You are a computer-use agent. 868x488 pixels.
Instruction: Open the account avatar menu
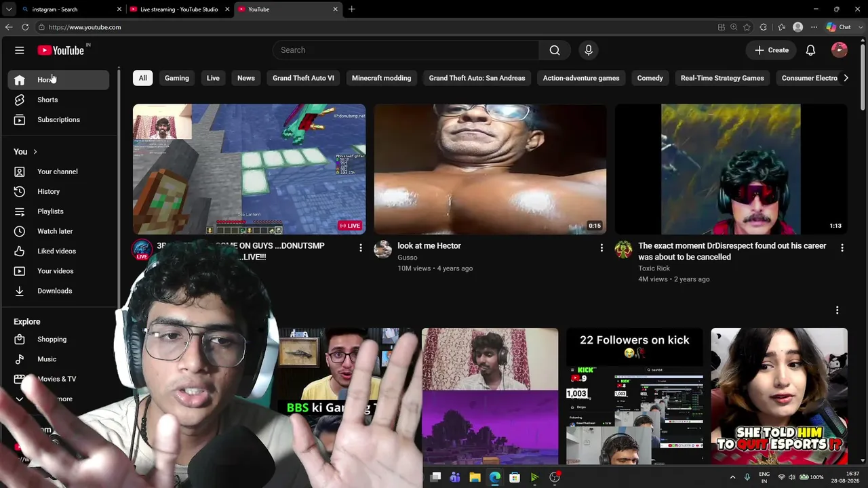(840, 50)
